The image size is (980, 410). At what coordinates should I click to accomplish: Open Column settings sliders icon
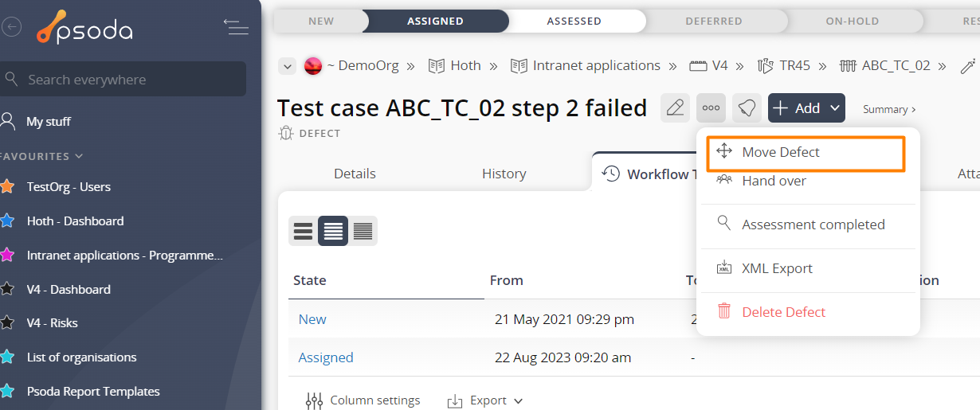tap(314, 400)
